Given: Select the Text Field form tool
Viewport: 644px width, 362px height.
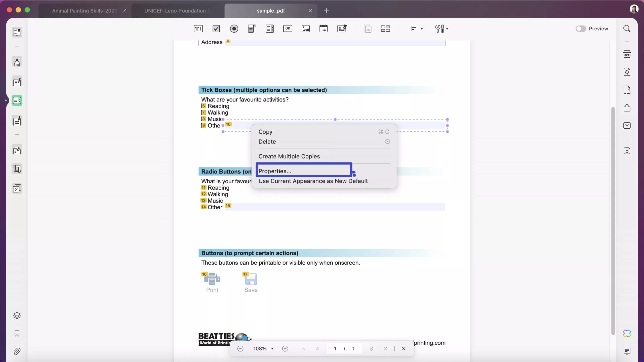Looking at the screenshot, I should (198, 28).
